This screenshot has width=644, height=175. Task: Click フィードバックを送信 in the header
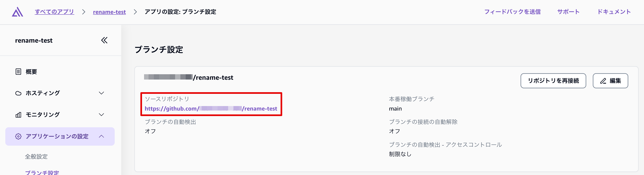tap(512, 12)
